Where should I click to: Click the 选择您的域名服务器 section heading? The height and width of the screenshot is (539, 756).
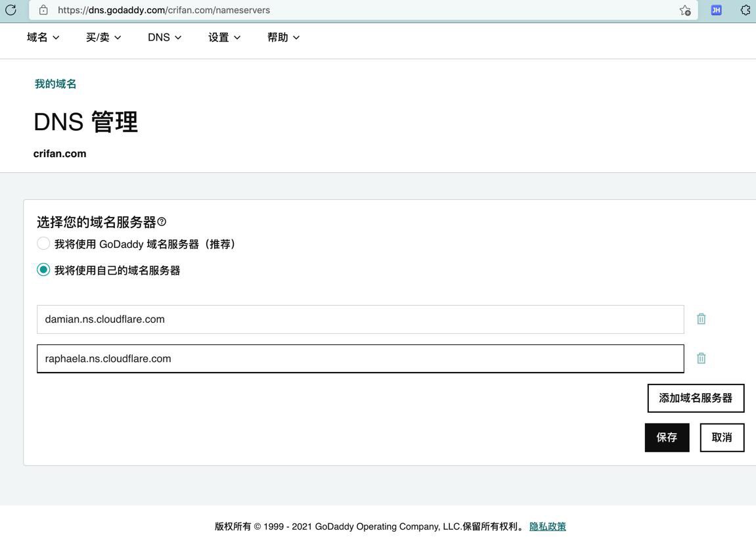click(97, 222)
